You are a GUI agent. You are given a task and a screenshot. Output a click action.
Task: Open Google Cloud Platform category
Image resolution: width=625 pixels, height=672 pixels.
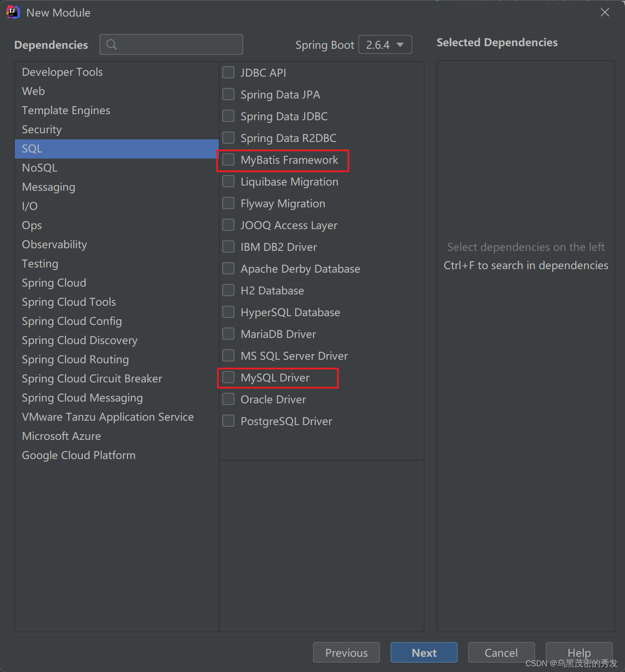[117, 456]
